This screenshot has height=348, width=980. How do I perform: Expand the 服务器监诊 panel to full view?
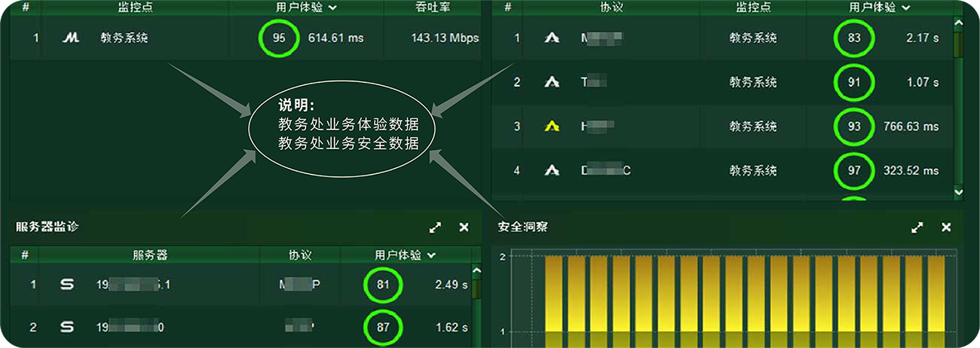[x=435, y=227]
